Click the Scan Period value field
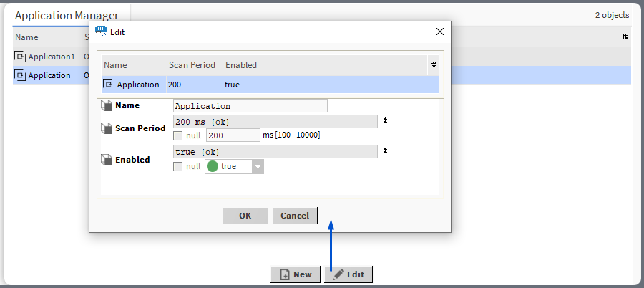Screen dimensions: 644x288 [233, 135]
